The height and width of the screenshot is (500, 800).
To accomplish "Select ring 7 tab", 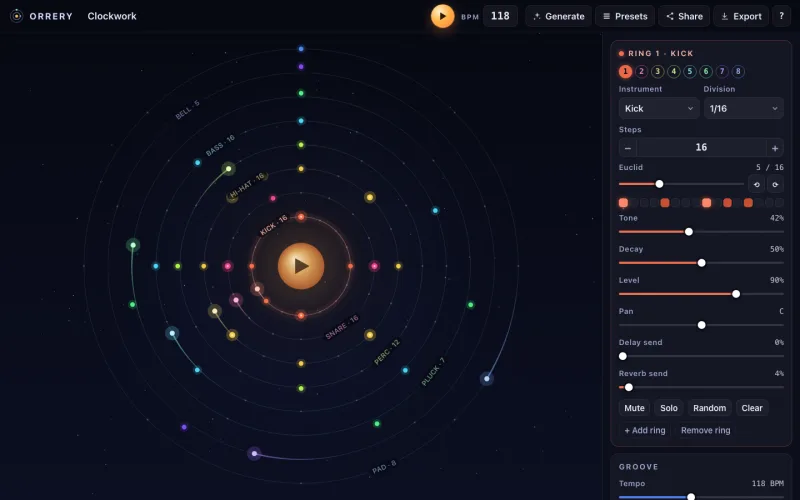I will click(x=722, y=71).
